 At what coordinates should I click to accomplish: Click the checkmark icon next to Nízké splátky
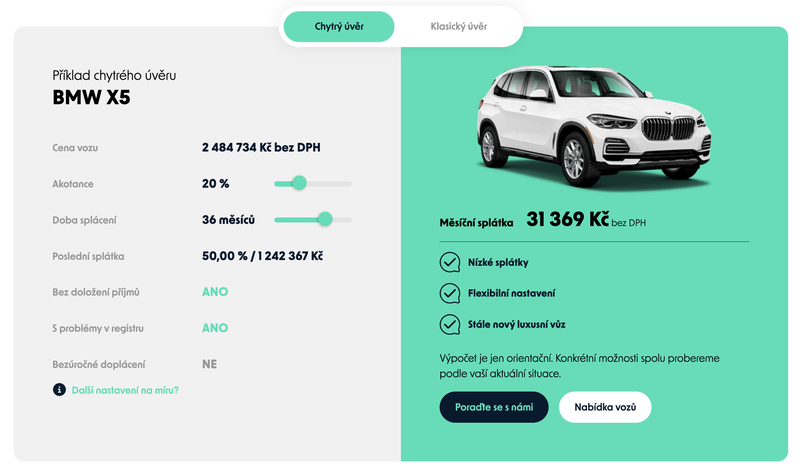[449, 263]
